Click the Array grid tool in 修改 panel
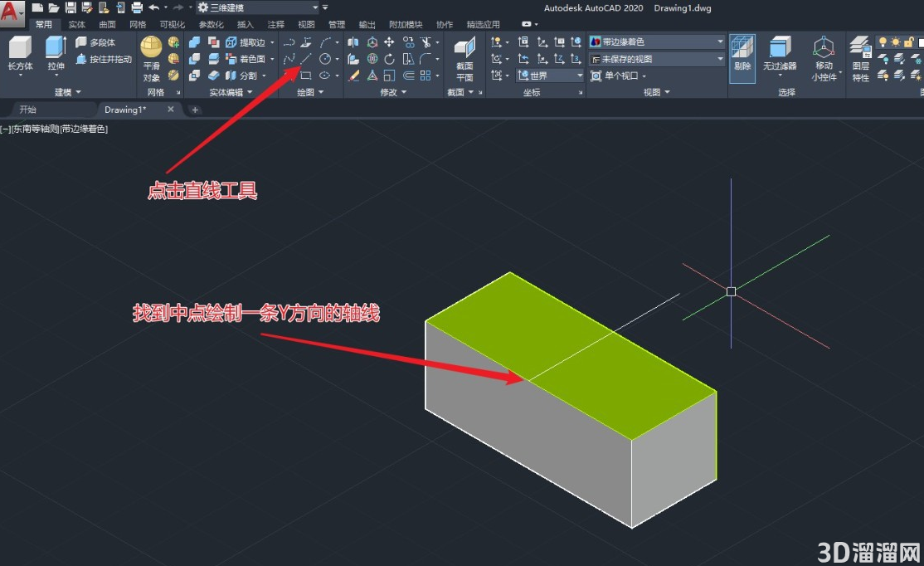 tap(426, 76)
